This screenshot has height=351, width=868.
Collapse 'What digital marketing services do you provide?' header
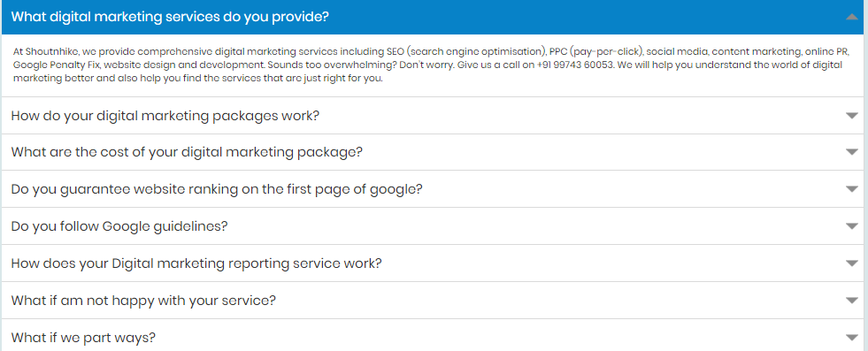click(x=433, y=17)
